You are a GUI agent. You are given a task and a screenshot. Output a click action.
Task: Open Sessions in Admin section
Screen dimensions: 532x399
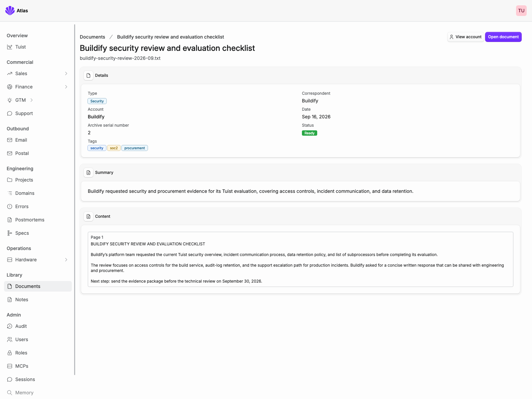coord(38,379)
